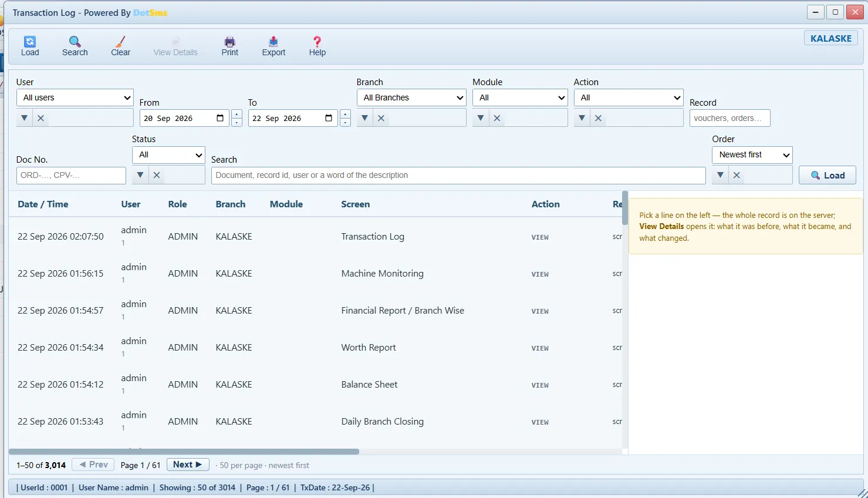The image size is (868, 498).
Task: Click the filter funnel under Module dropdown
Action: coord(481,118)
